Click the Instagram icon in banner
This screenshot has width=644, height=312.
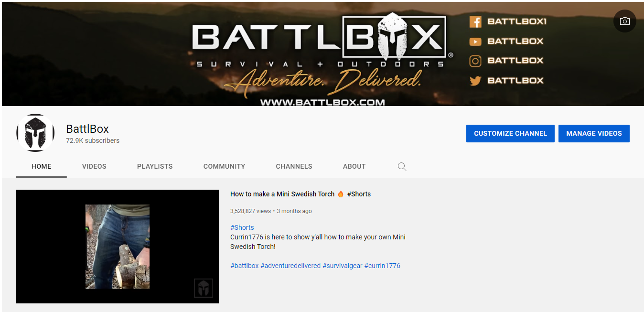coord(475,61)
